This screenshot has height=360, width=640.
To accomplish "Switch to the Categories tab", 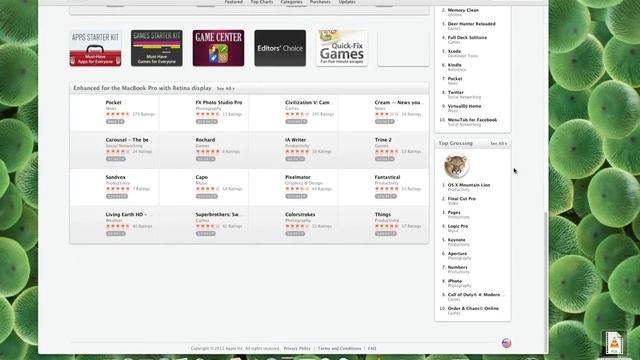I will coord(291,2).
